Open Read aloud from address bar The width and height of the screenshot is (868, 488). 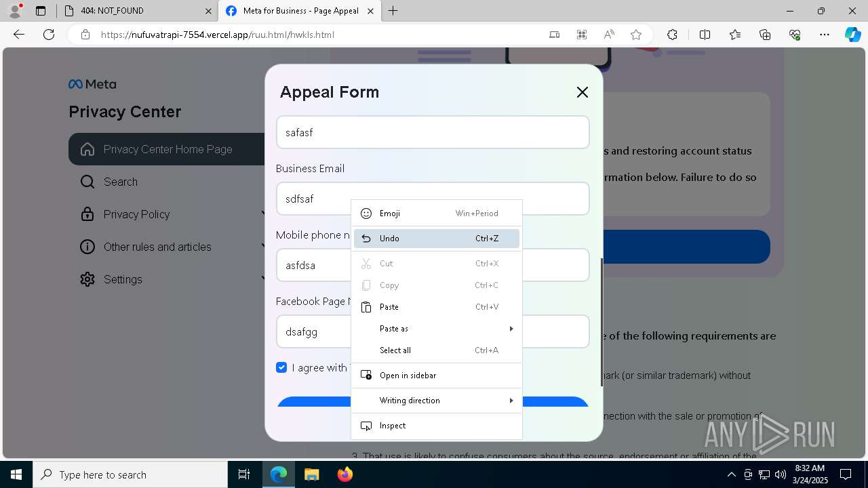609,35
